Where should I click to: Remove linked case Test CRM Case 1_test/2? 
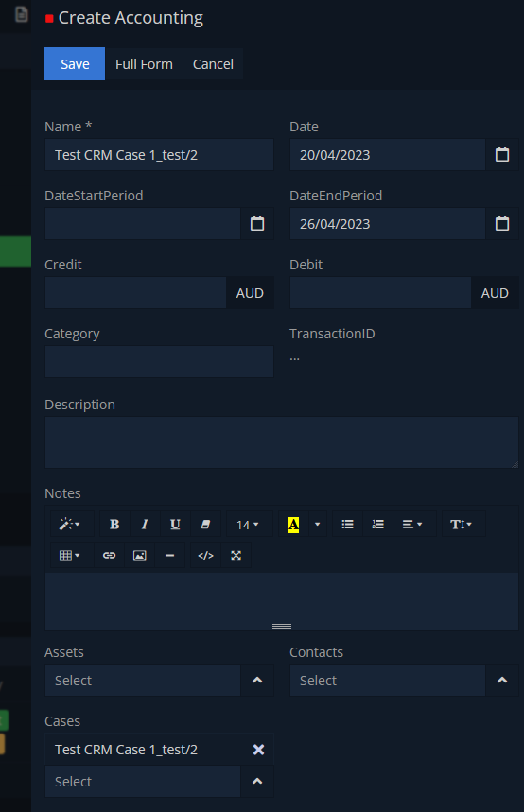click(258, 749)
